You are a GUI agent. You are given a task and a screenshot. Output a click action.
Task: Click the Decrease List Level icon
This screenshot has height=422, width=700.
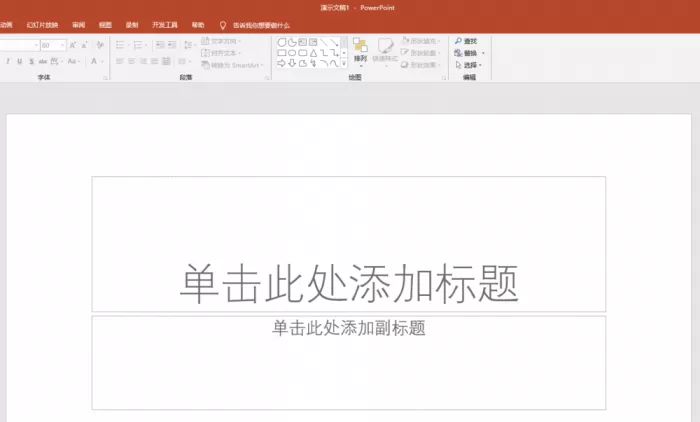(x=160, y=45)
